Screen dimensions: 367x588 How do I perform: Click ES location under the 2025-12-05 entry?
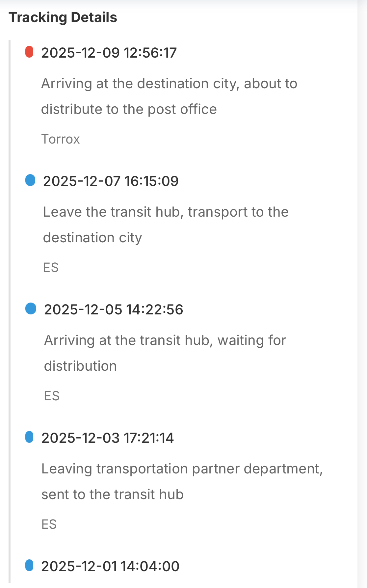[52, 396]
